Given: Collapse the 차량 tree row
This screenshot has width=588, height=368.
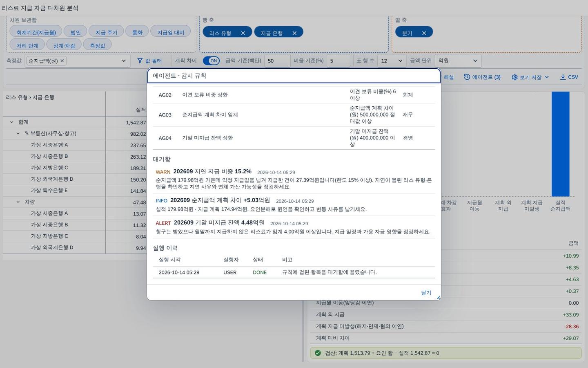Looking at the screenshot, I should coord(18,202).
